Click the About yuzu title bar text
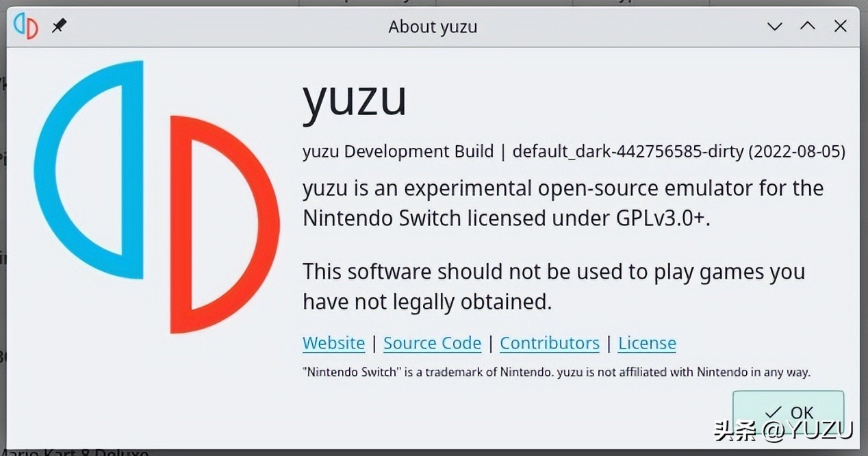 (x=433, y=26)
